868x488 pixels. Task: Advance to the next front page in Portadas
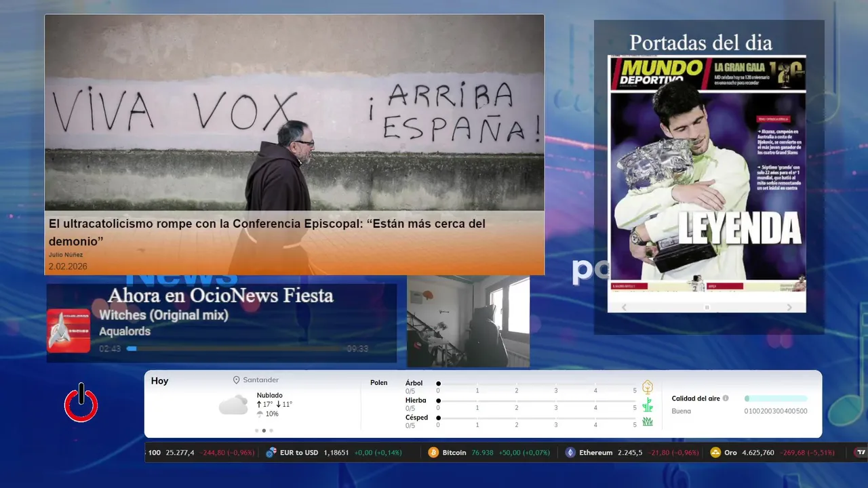tap(789, 307)
